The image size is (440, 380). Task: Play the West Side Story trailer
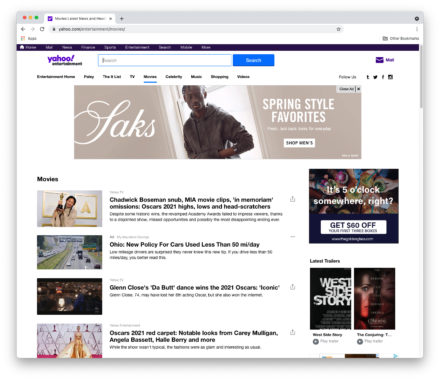coord(316,341)
